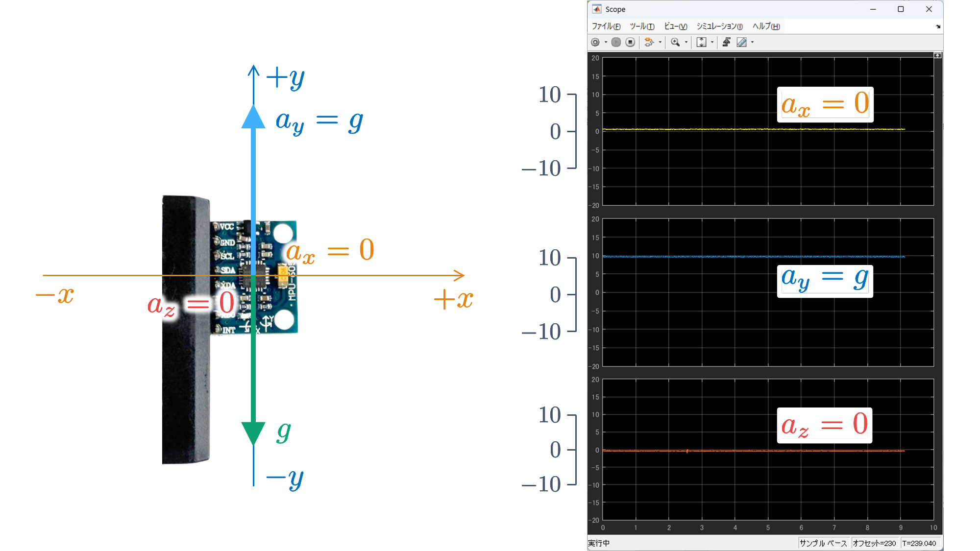Click the highlight Simulink block icon
This screenshot has width=980, height=551.
click(x=649, y=42)
